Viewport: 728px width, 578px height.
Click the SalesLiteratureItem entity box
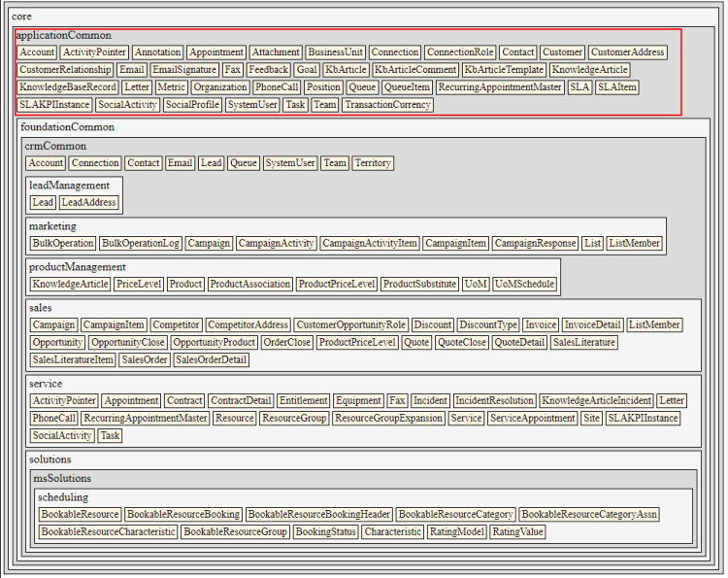(73, 360)
